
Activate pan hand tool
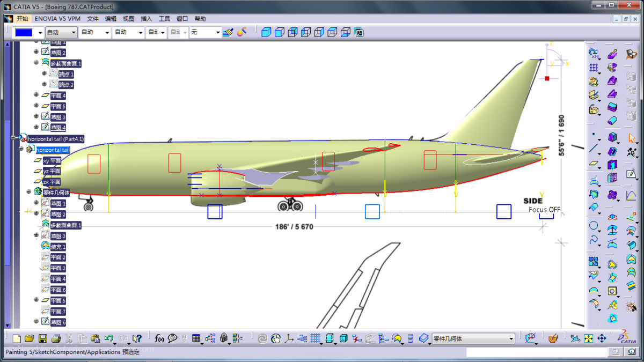click(276, 338)
